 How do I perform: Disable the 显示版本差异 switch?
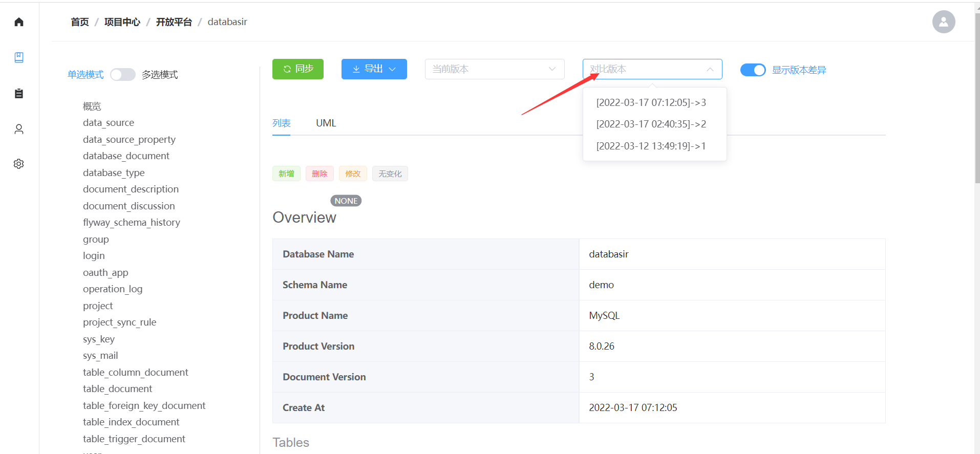pyautogui.click(x=753, y=70)
